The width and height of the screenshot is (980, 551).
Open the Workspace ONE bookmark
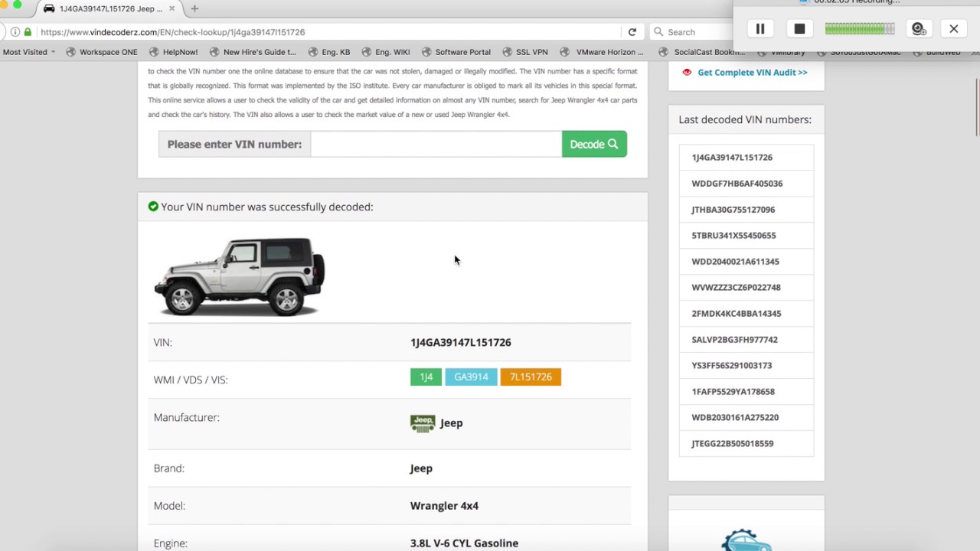pos(102,52)
